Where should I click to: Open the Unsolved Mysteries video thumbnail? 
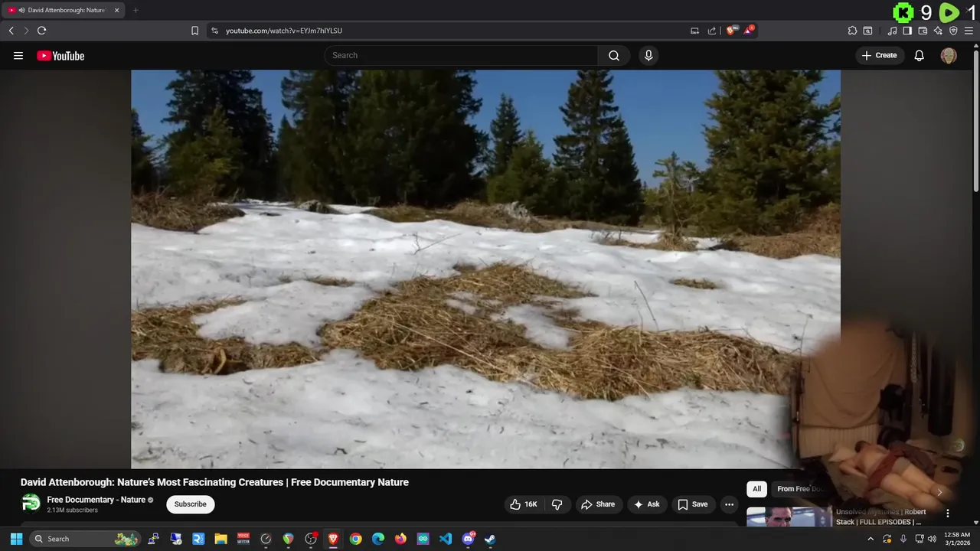[789, 517]
